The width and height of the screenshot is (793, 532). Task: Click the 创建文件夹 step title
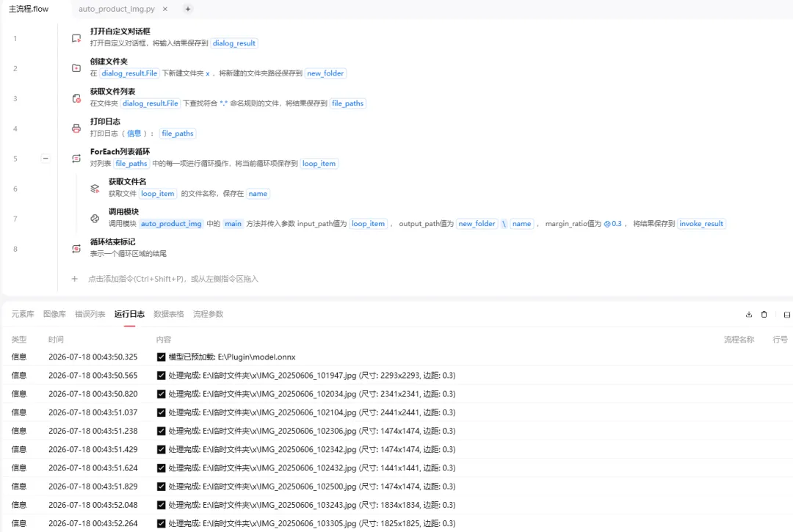coord(109,61)
